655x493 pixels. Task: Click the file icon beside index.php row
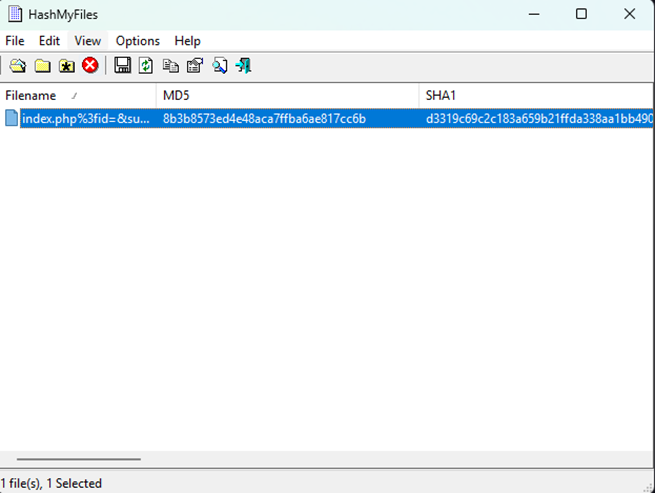pos(12,118)
